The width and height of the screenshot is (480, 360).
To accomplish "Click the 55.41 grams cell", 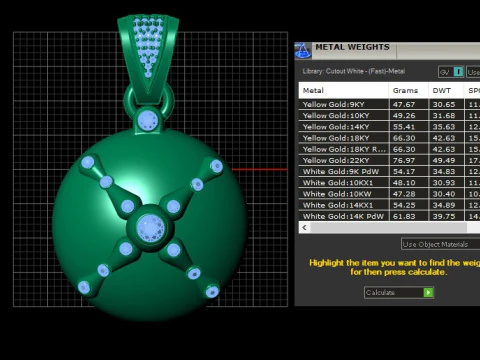I will pos(408,127).
